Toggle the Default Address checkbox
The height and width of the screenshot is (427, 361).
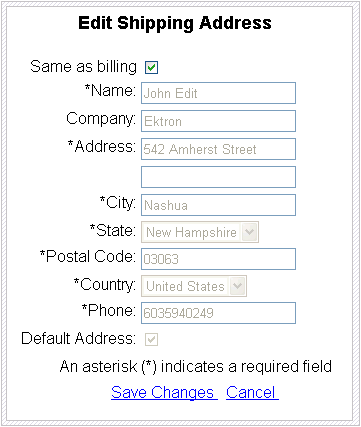(x=151, y=340)
